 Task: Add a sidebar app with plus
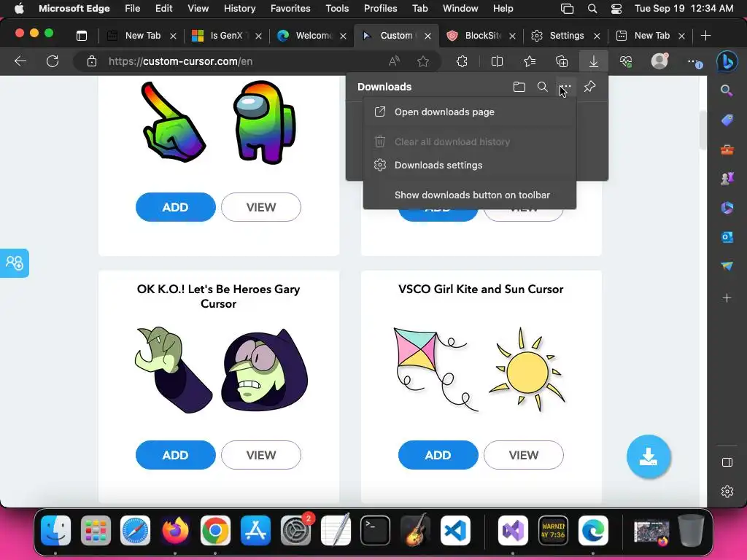(x=727, y=298)
